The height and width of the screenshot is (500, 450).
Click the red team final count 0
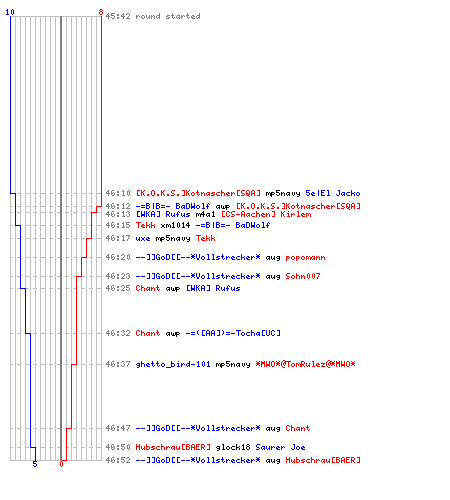(x=61, y=464)
